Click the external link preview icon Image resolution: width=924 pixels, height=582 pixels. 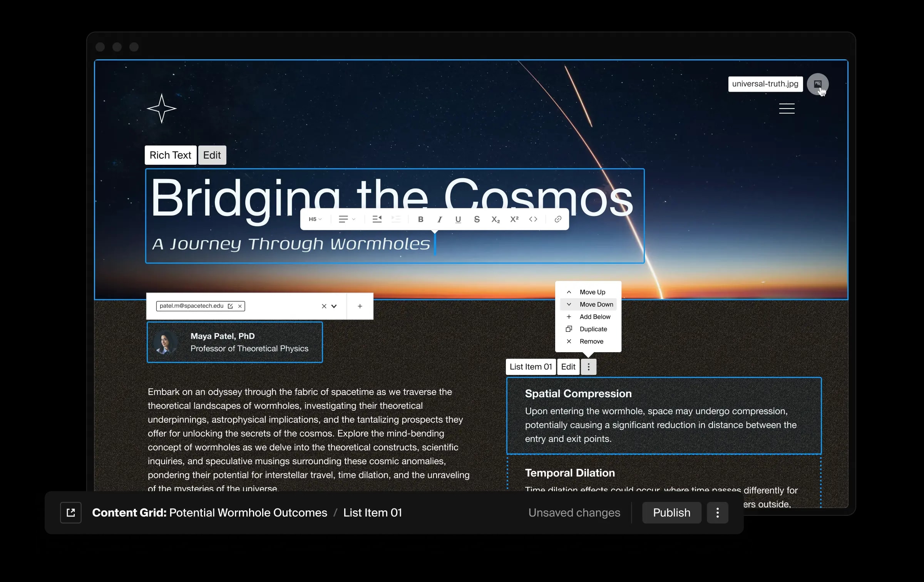(72, 512)
